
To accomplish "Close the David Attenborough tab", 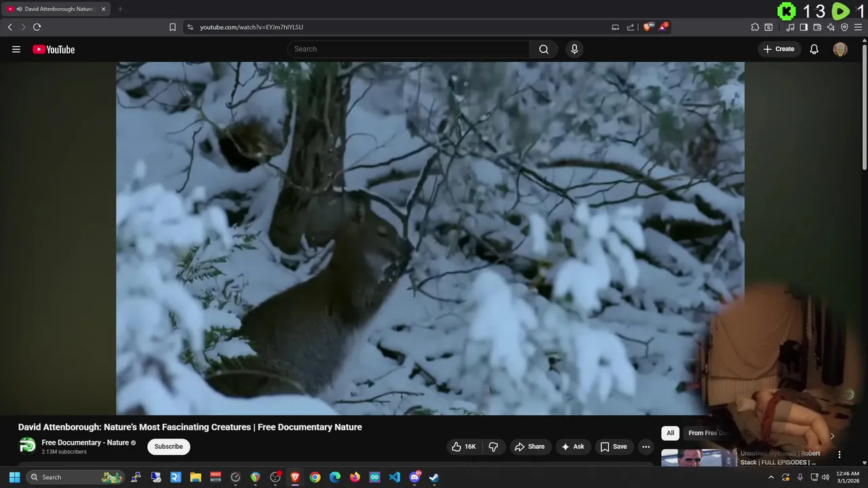I will coord(104,9).
